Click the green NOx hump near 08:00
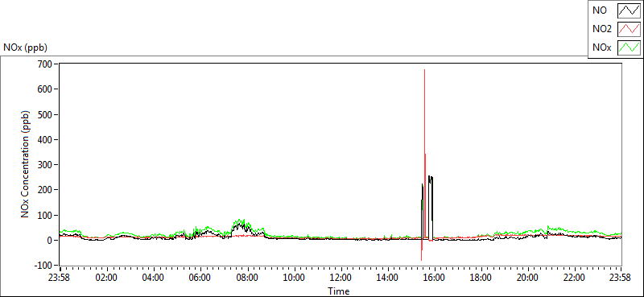The width and height of the screenshot is (644, 297). tap(240, 222)
